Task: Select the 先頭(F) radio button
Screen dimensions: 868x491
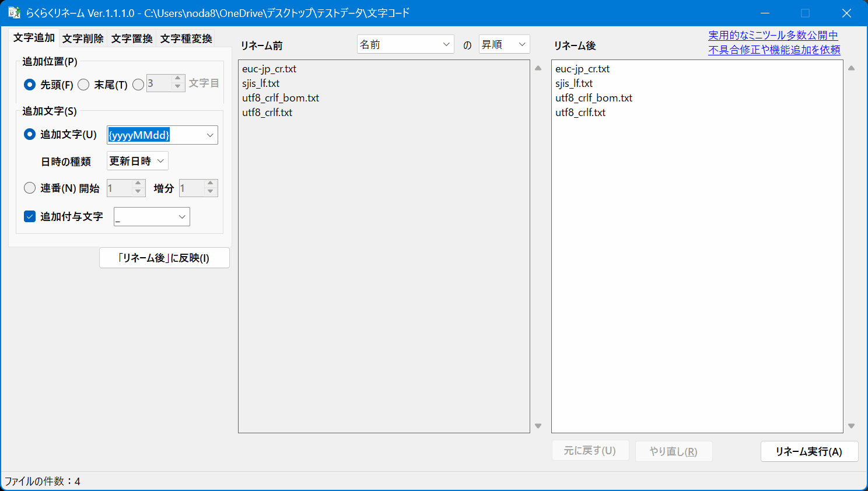Action: click(x=30, y=85)
